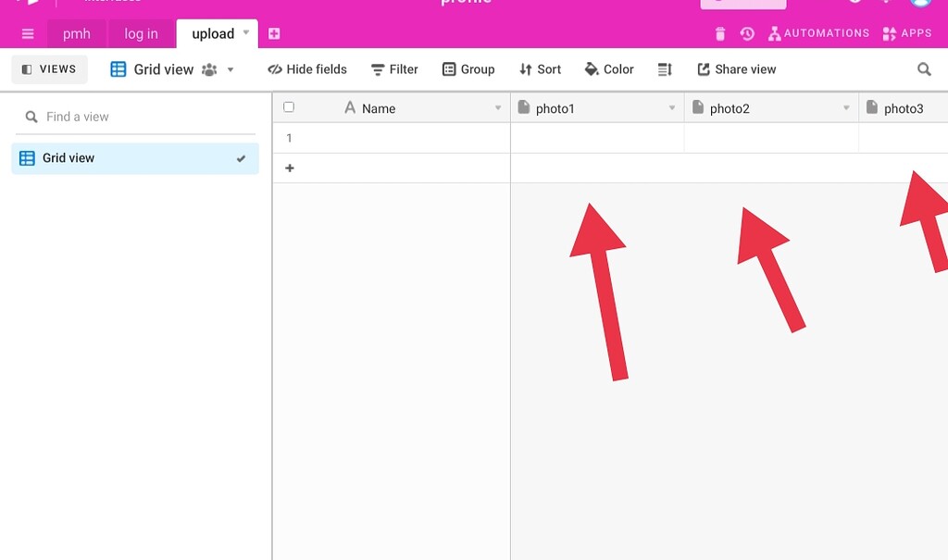Open the photo1 field dropdown menu
This screenshot has width=948, height=560.
[x=672, y=107]
